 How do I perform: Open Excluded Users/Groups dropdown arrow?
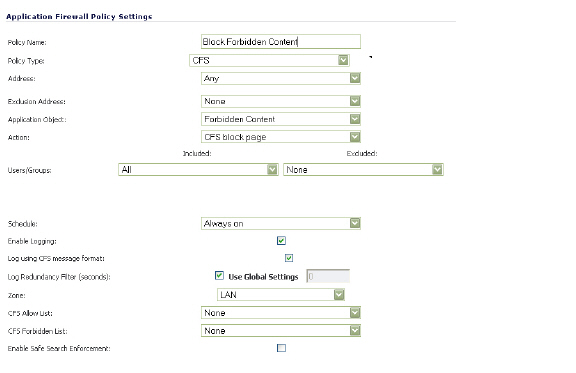pos(437,170)
